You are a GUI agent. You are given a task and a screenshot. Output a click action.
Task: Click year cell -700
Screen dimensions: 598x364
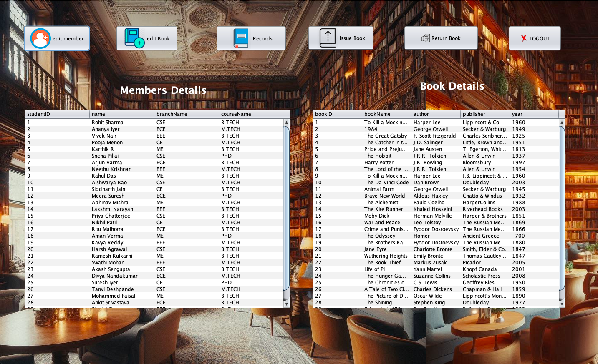(x=535, y=236)
